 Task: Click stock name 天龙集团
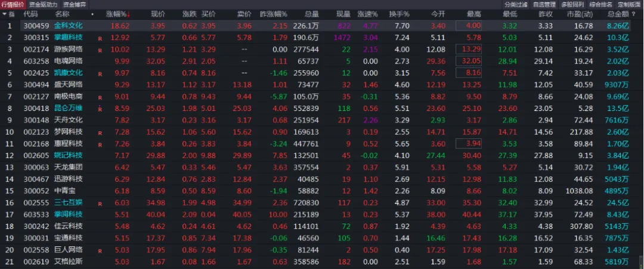[68, 167]
